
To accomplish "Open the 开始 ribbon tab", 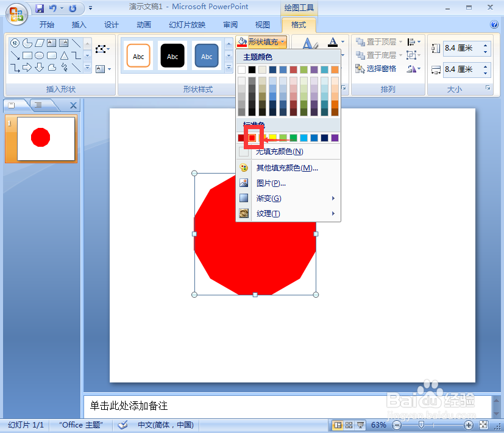I will pyautogui.click(x=46, y=25).
